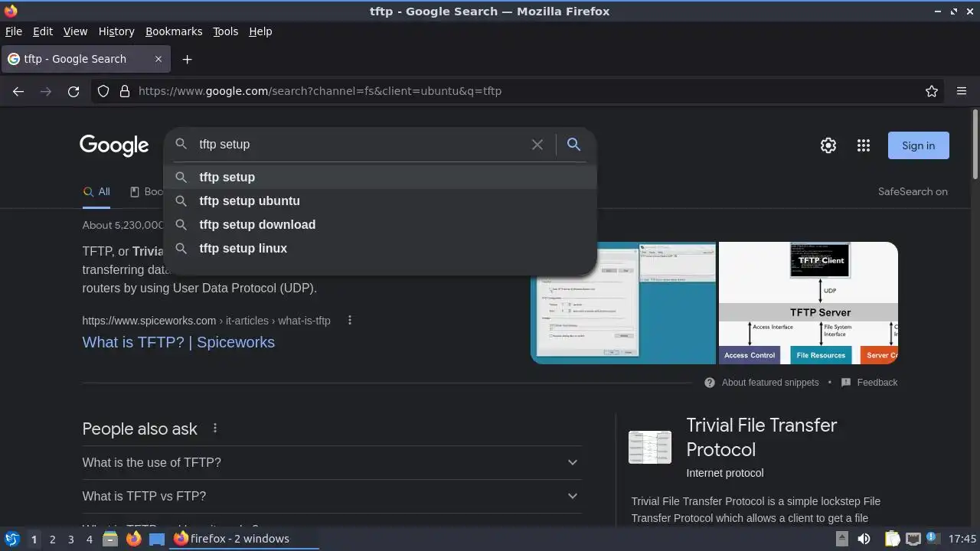Submit search with blue magnifier icon
This screenshot has height=551, width=980.
tap(573, 144)
